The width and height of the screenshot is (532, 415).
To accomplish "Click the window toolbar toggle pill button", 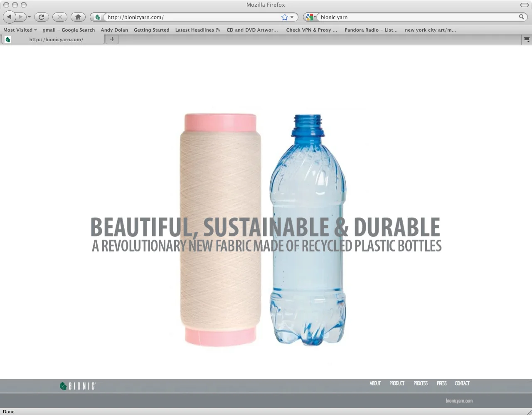I will click(x=525, y=5).
